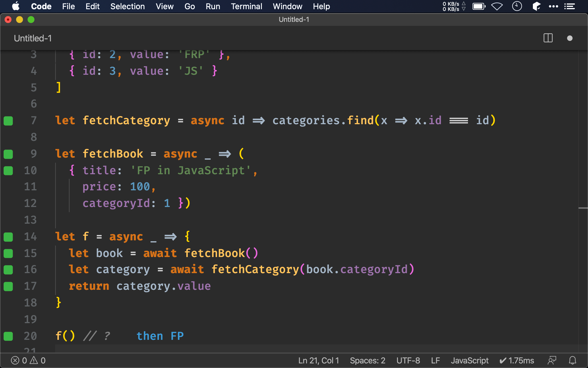
Task: Click the notification bell icon
Action: click(572, 360)
